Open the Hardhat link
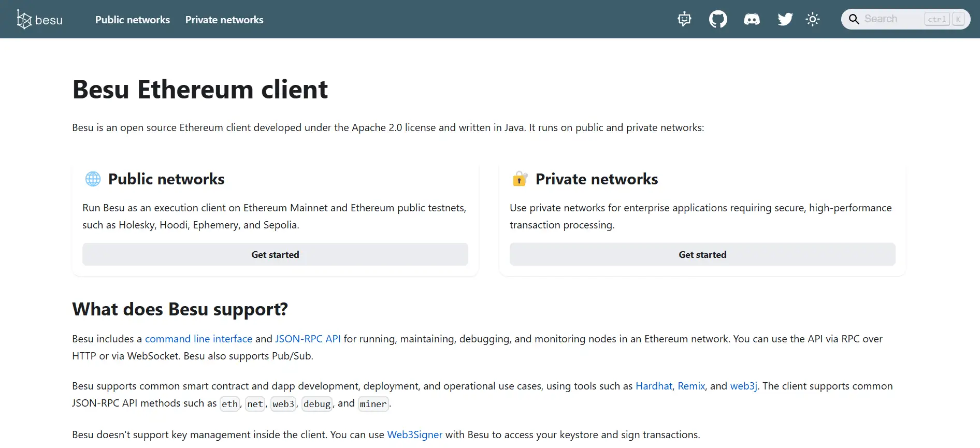Screen dimensions: 980x448 (x=654, y=386)
